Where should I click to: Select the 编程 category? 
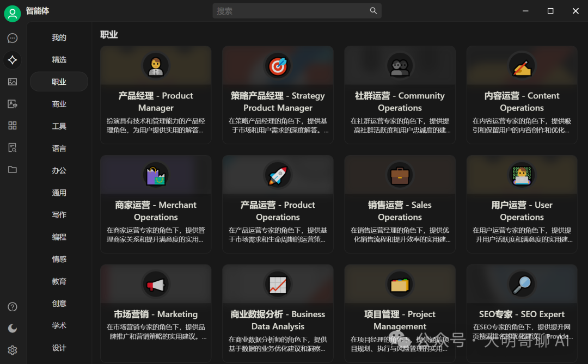coord(59,237)
